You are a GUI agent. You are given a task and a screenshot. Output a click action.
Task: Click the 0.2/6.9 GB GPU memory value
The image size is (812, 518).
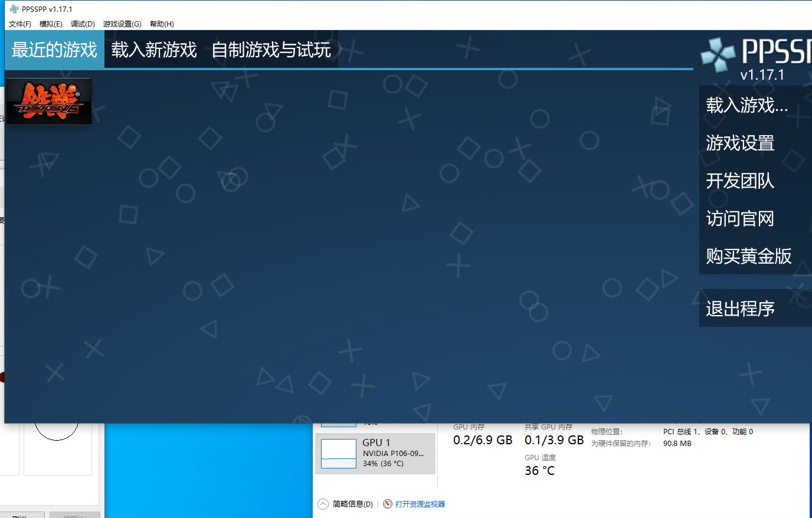(483, 440)
